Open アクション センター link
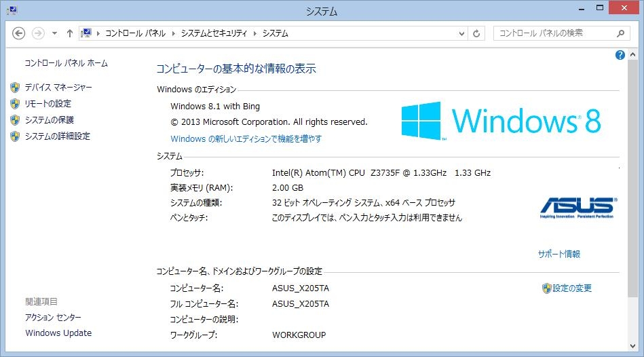The width and height of the screenshot is (644, 357). click(x=54, y=318)
